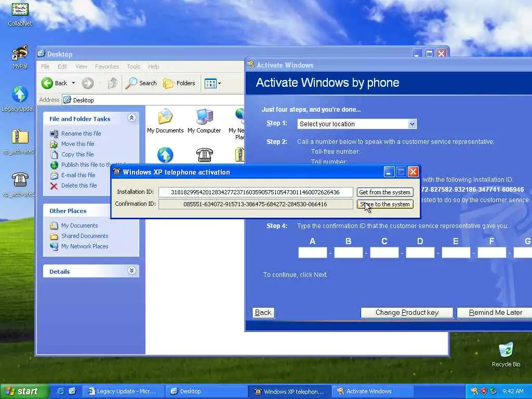Click confirmation ID box E

tap(456, 252)
